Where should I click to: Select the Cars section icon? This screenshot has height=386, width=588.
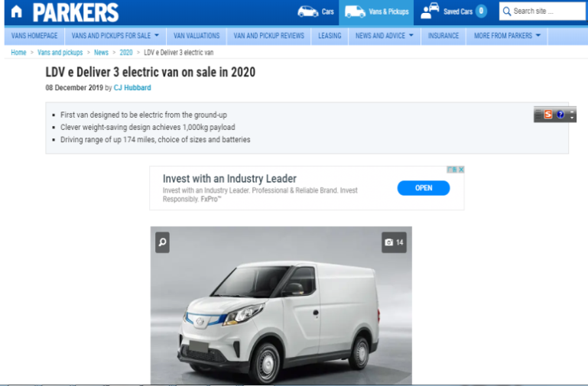(307, 11)
